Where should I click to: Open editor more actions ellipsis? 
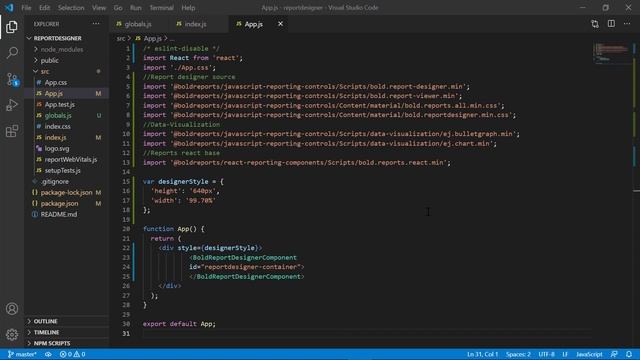pyautogui.click(x=627, y=24)
